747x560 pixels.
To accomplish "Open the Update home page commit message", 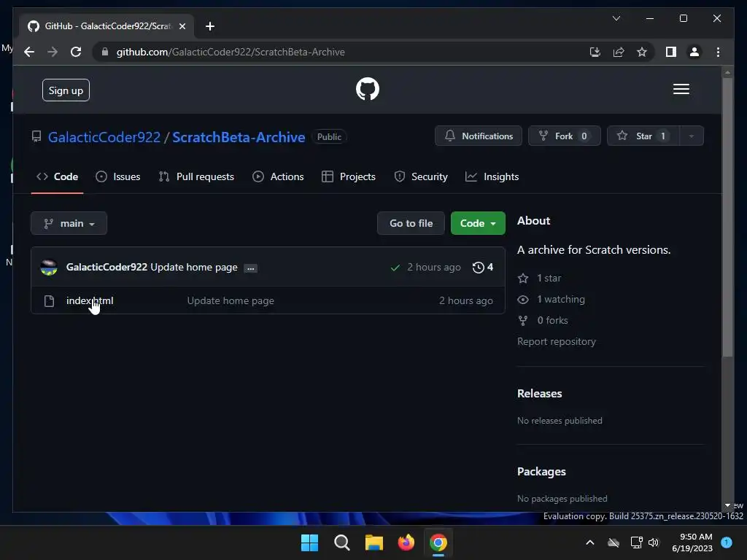I will click(194, 267).
